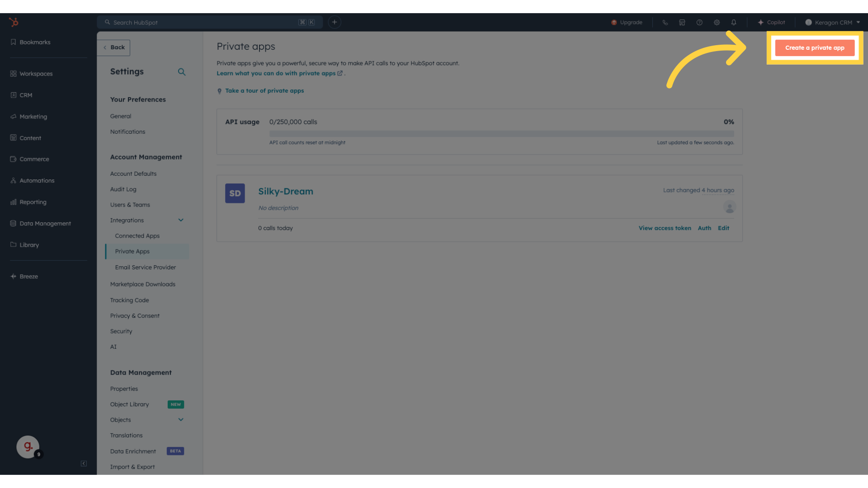The image size is (868, 488).
Task: Click the Last changed 4 hours ago text
Action: pyautogui.click(x=698, y=190)
